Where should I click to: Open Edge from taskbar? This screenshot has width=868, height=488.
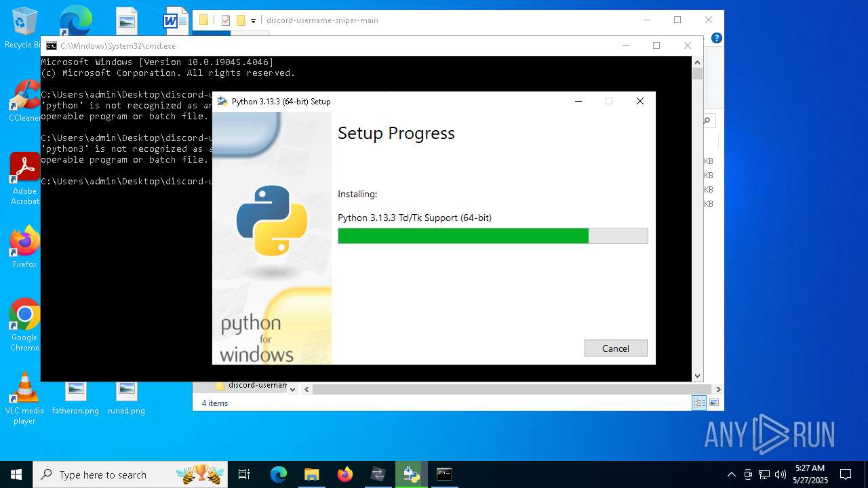(279, 474)
